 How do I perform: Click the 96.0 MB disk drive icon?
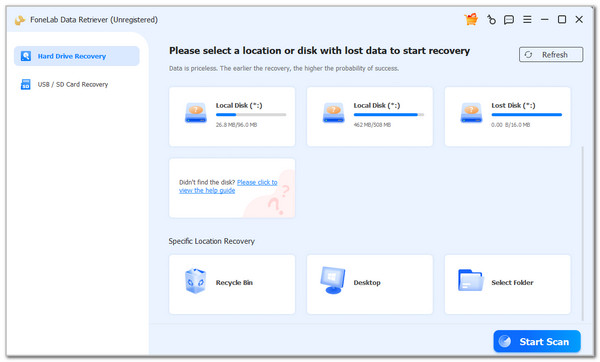[x=196, y=113]
